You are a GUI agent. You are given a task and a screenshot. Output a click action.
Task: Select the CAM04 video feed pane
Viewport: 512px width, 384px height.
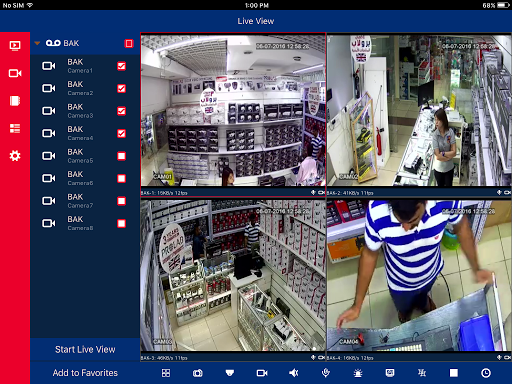click(x=419, y=276)
